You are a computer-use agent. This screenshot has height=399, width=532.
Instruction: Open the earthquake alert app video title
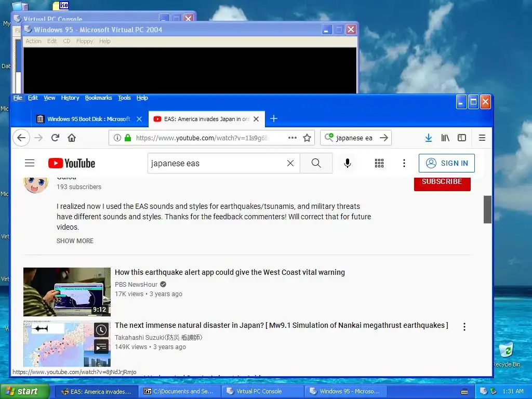pyautogui.click(x=230, y=272)
